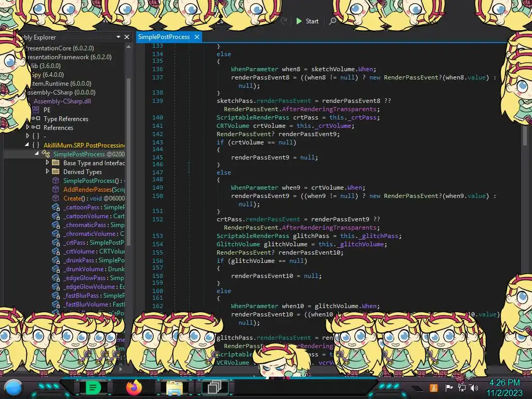The height and width of the screenshot is (399, 532).
Task: Expand the "-" namespace node
Action: pyautogui.click(x=28, y=136)
